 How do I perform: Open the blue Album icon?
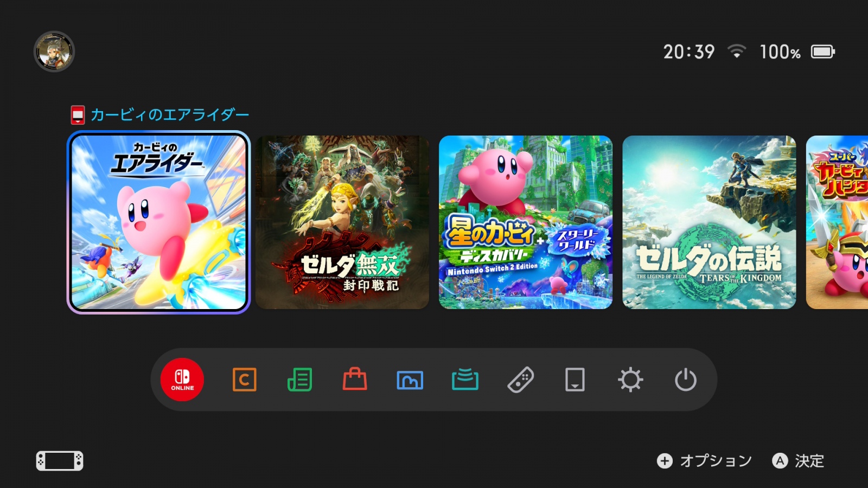tap(410, 380)
